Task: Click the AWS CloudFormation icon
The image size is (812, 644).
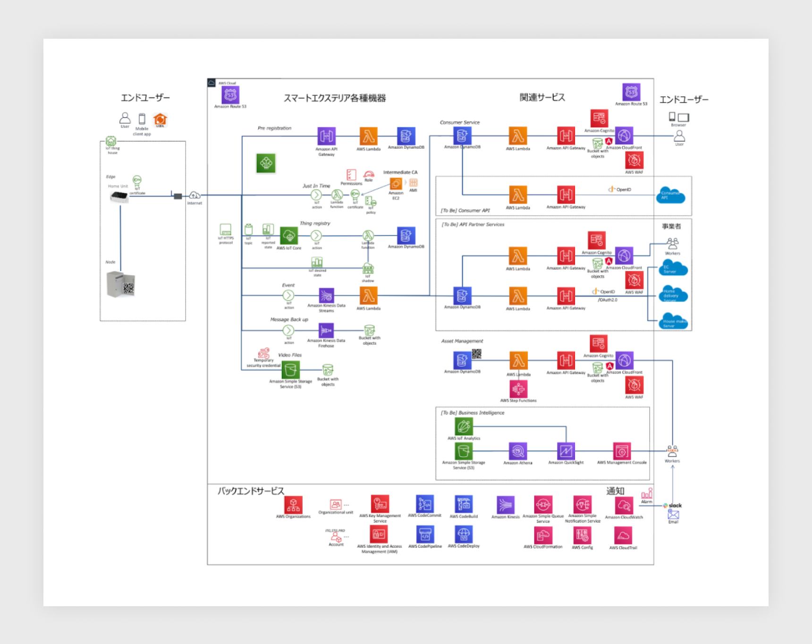Action: (543, 535)
